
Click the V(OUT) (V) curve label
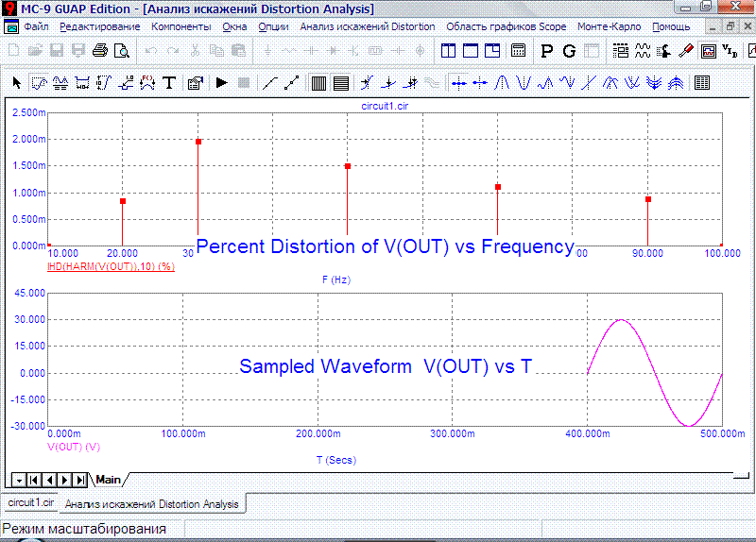[x=74, y=447]
